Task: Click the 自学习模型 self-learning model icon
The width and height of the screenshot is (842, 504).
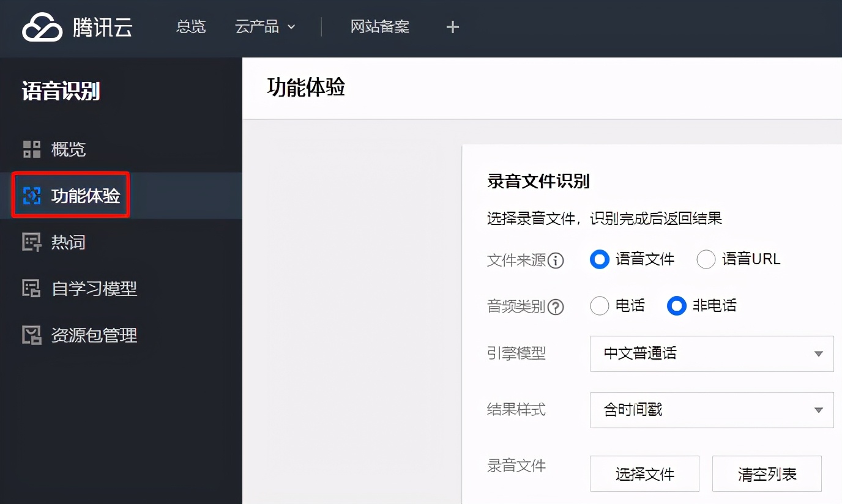Action: 31,288
